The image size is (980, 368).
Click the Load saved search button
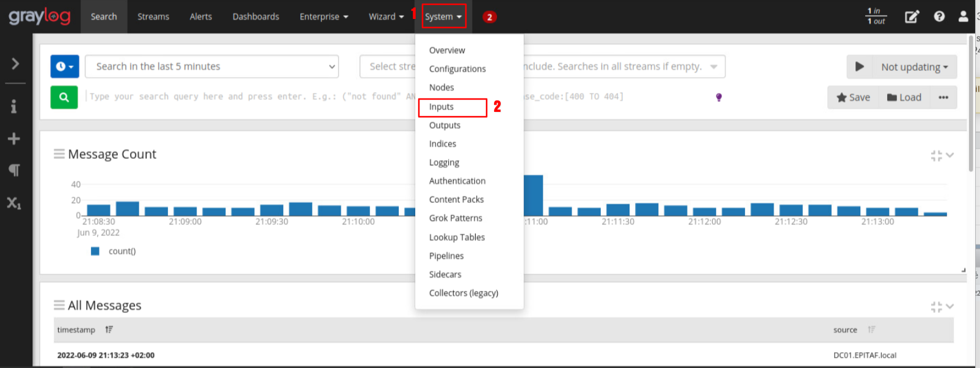pos(904,97)
